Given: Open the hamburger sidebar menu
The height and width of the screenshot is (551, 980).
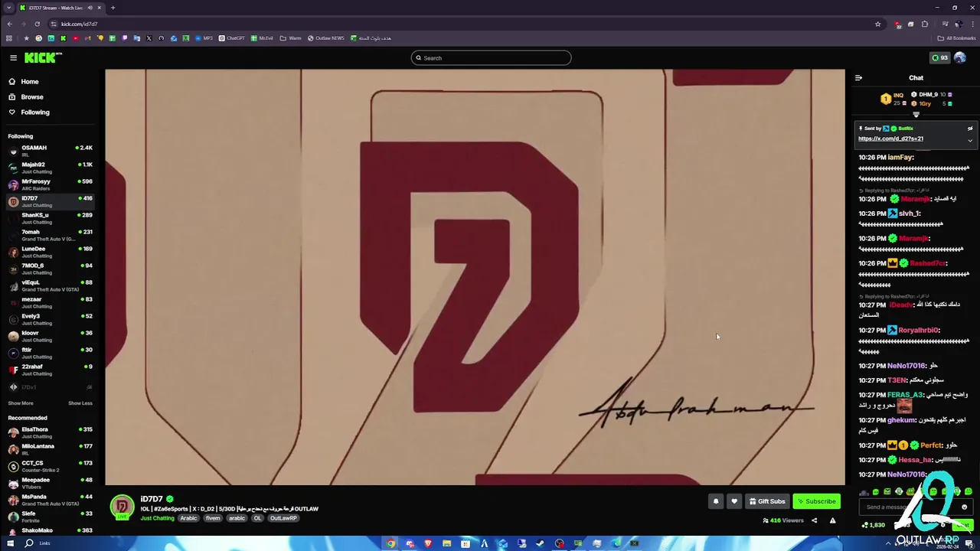Looking at the screenshot, I should 13,57.
